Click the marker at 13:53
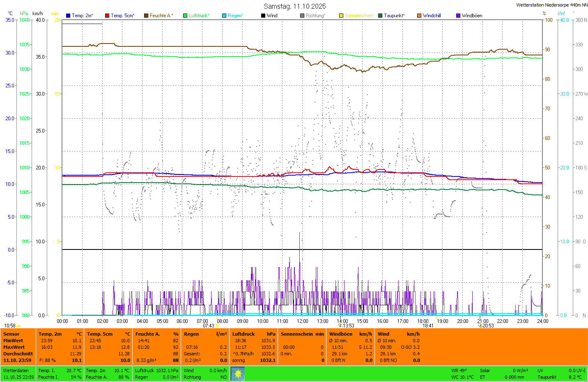This screenshot has height=382, width=588. pyautogui.click(x=340, y=325)
